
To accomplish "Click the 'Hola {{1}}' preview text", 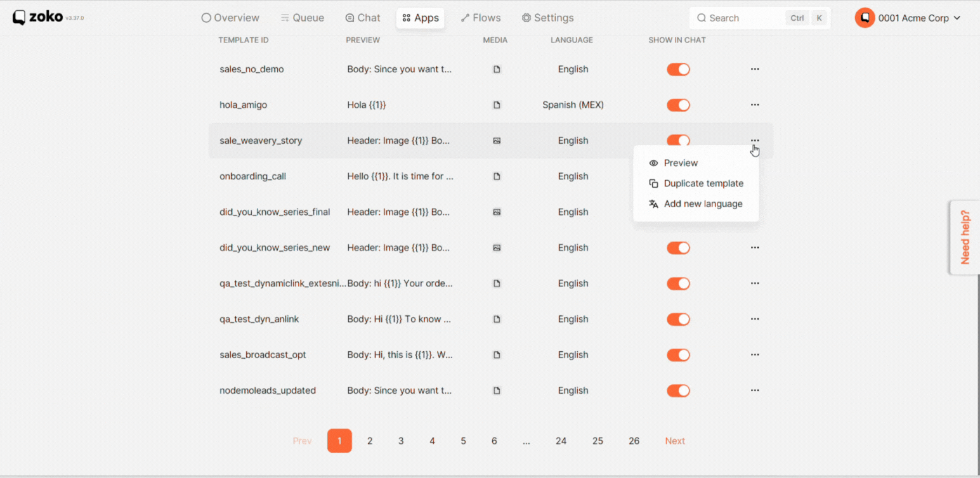I will coord(367,105).
